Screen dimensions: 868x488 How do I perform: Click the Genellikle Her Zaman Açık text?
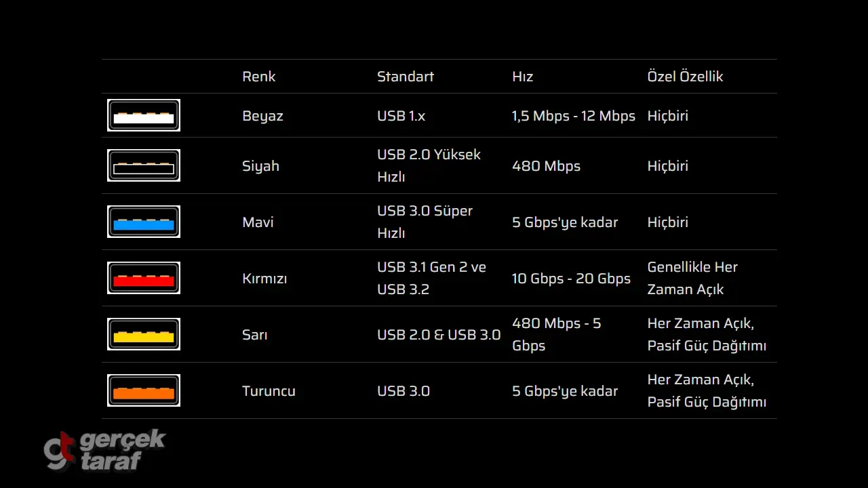click(692, 278)
